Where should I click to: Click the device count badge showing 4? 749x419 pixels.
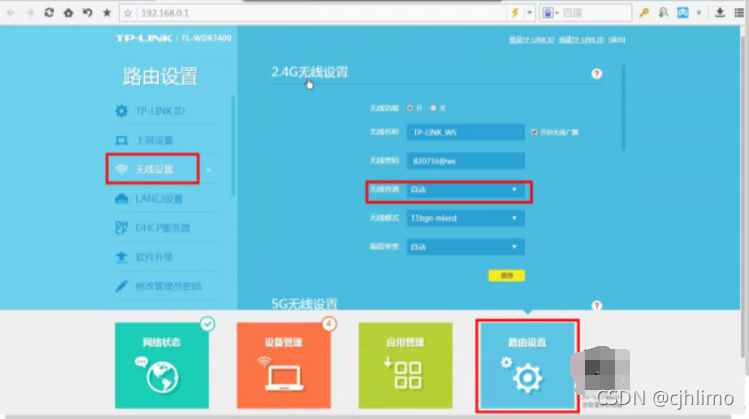click(x=329, y=324)
